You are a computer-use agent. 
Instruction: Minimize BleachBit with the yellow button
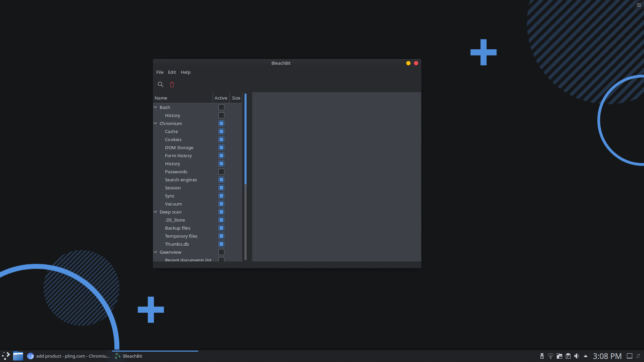pyautogui.click(x=408, y=63)
